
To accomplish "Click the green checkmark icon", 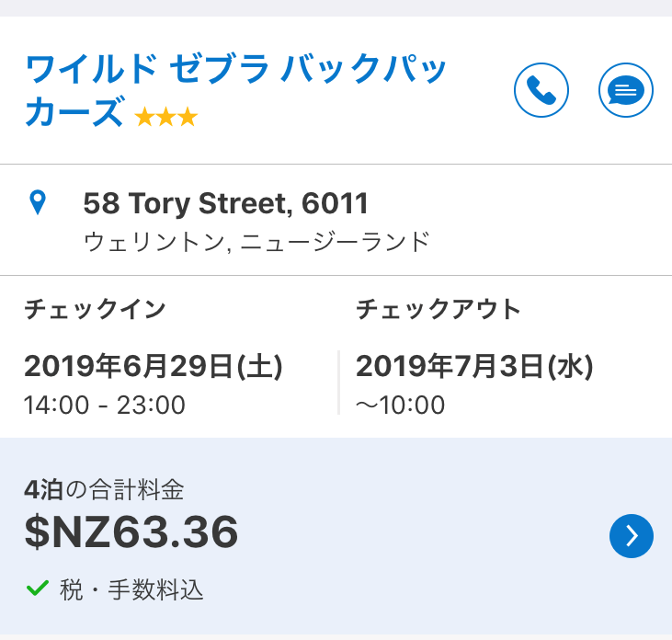I will (x=37, y=589).
